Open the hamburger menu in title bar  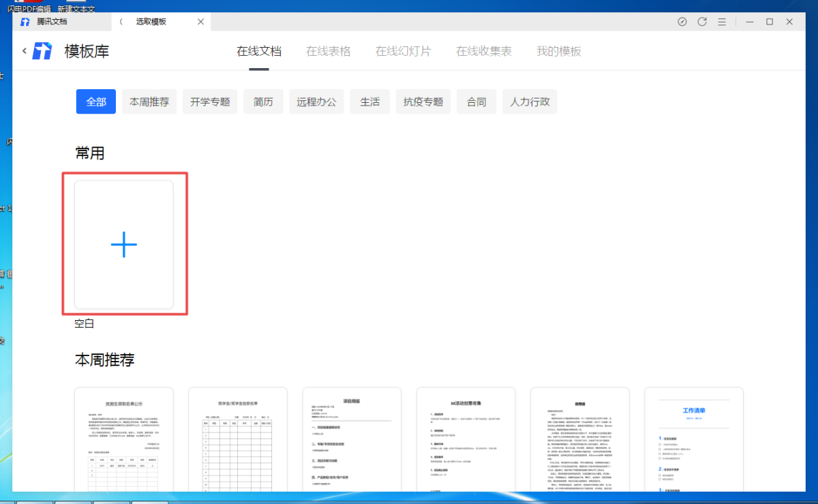click(x=722, y=22)
